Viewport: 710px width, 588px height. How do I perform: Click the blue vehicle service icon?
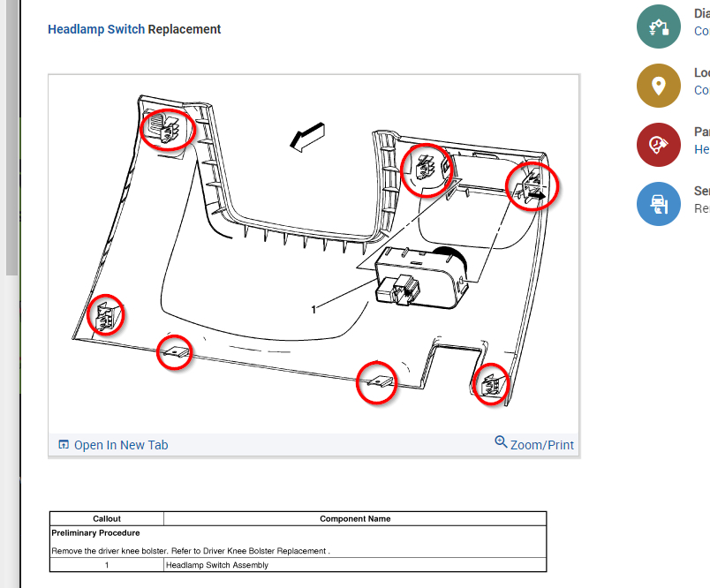[659, 204]
